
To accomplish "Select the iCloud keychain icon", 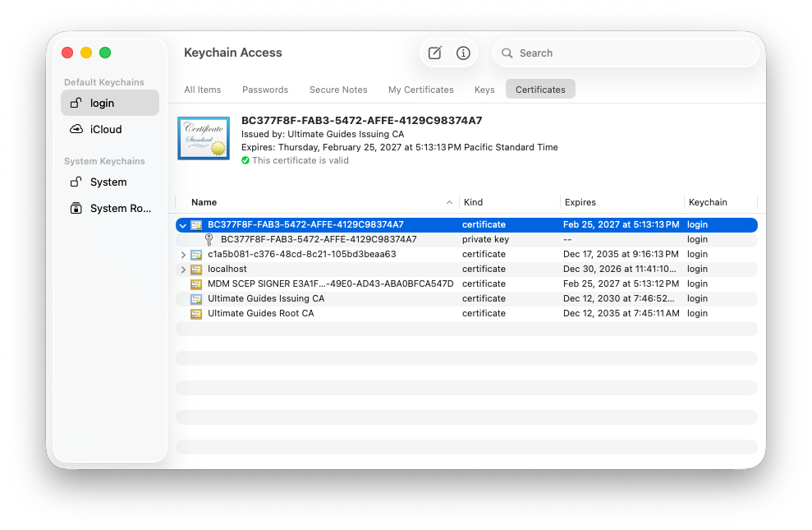I will pyautogui.click(x=78, y=129).
